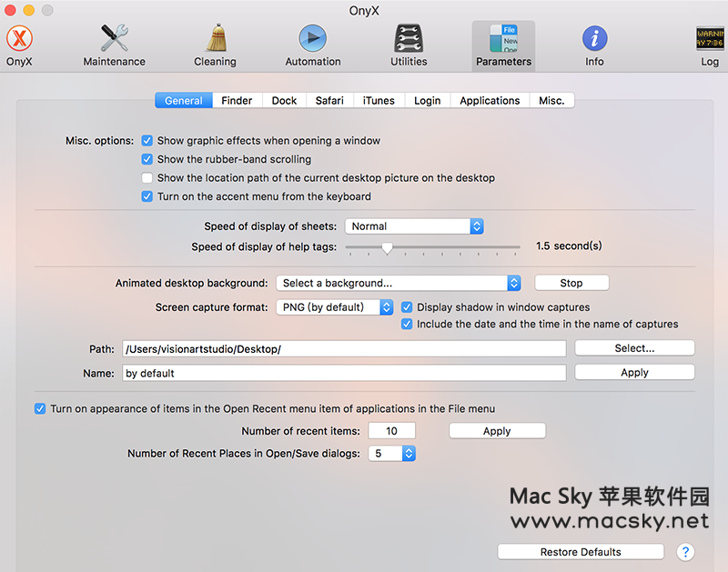Disable rubber-band scrolling checkbox
The height and width of the screenshot is (572, 728).
click(147, 159)
